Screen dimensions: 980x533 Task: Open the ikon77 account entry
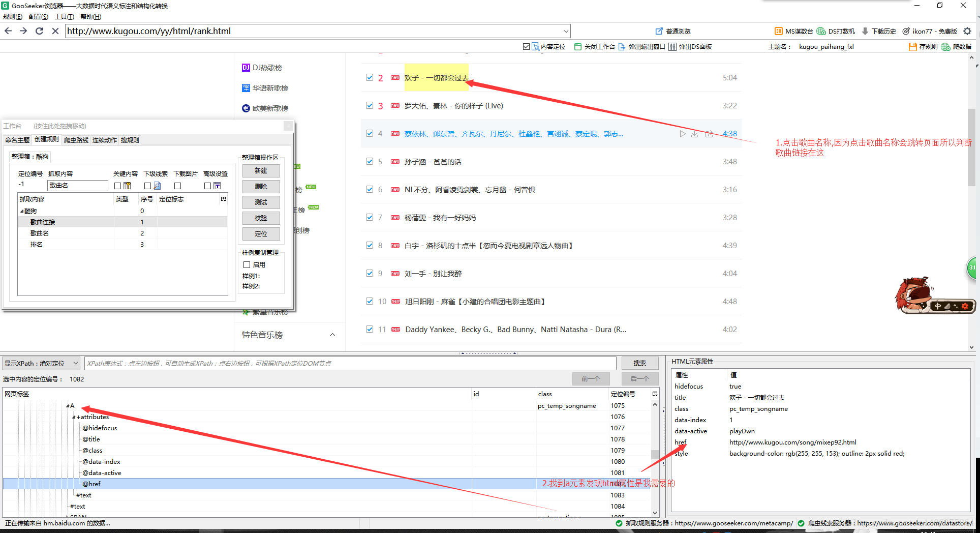coord(930,31)
